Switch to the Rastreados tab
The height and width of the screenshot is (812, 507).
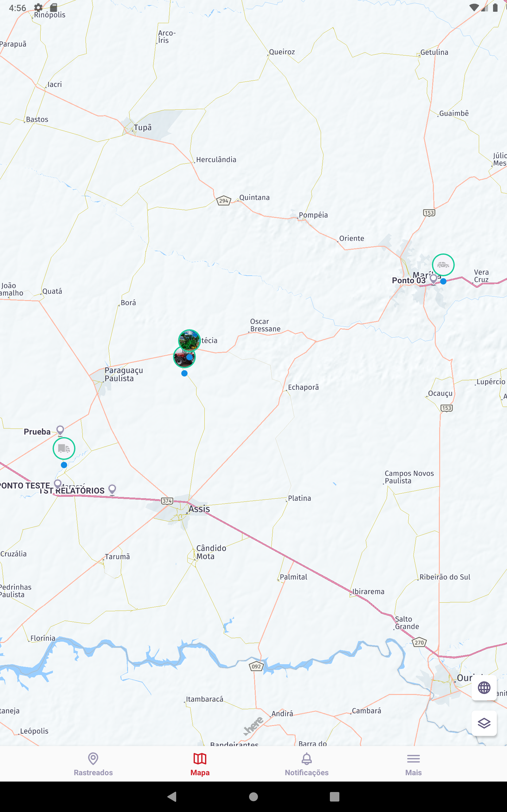click(93, 764)
